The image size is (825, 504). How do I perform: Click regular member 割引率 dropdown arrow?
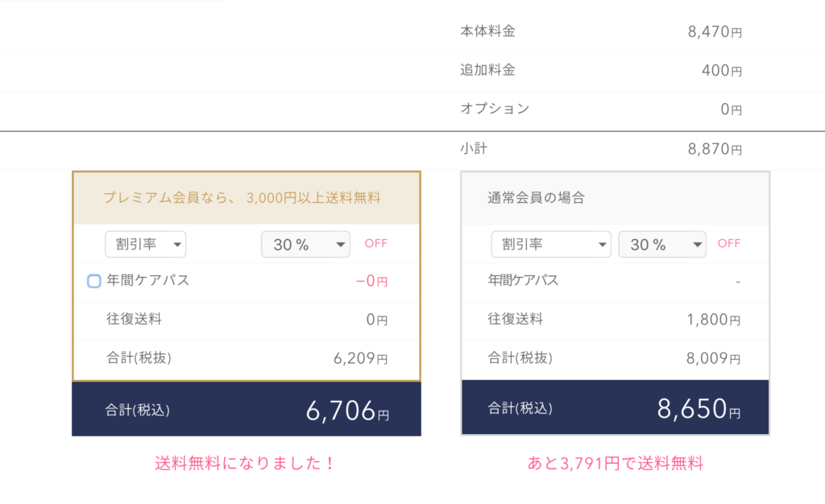click(603, 245)
